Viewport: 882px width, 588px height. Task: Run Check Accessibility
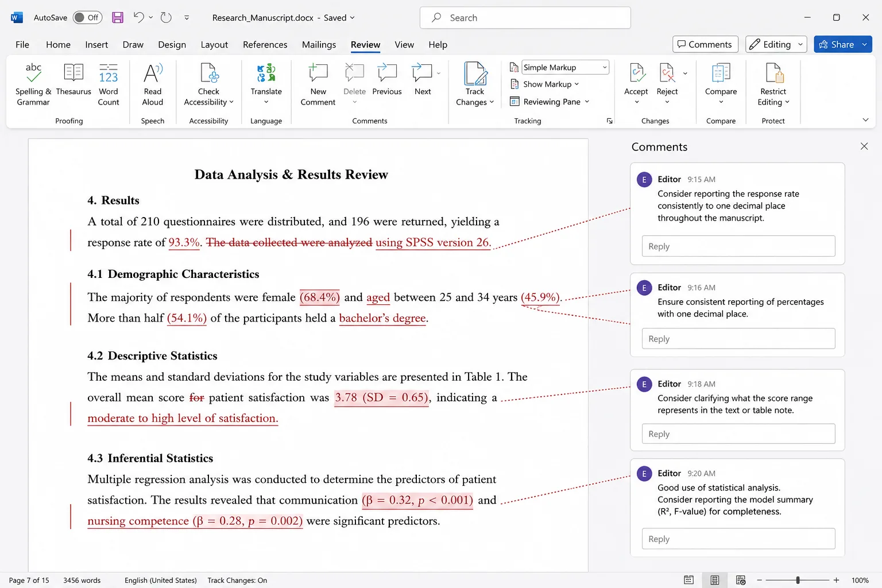coord(208,84)
